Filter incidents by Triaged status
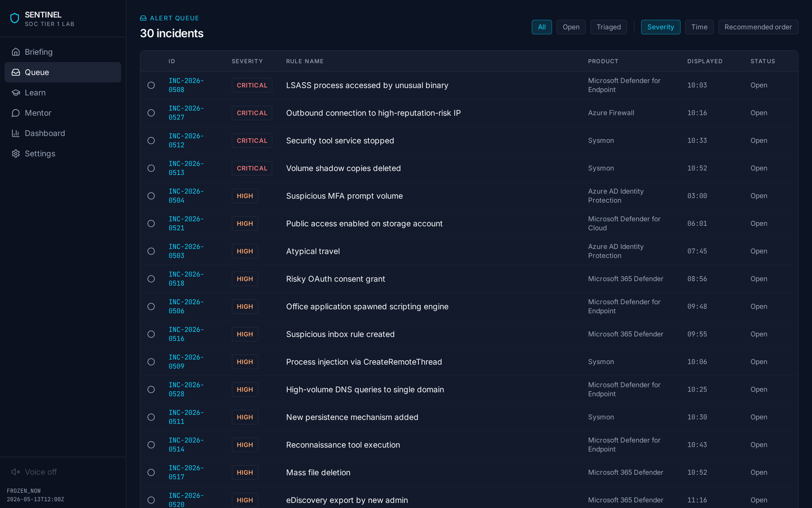812x508 pixels. (608, 27)
